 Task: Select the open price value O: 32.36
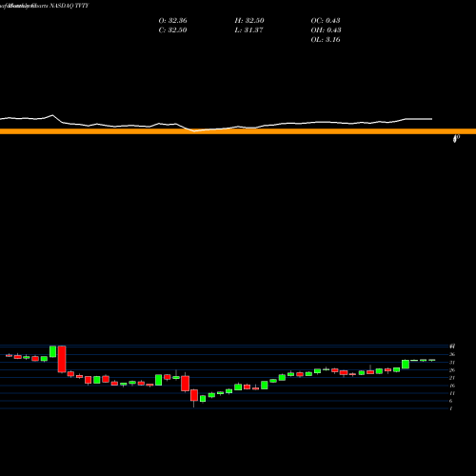[172, 21]
